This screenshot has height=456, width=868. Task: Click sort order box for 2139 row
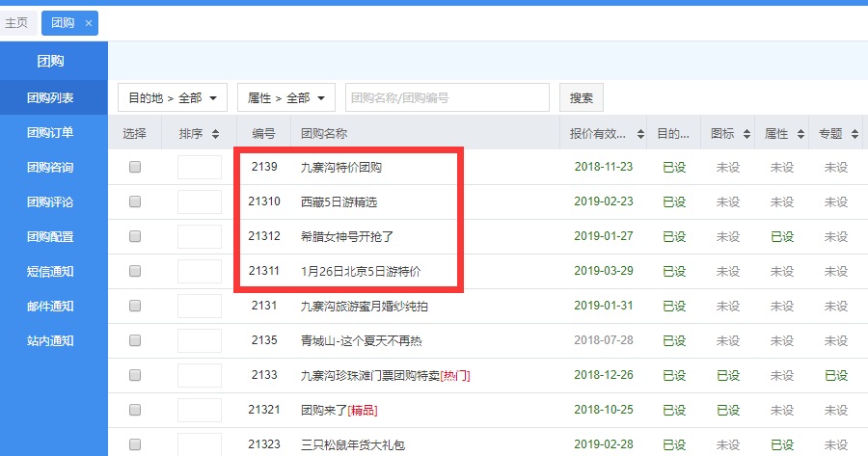(x=200, y=168)
